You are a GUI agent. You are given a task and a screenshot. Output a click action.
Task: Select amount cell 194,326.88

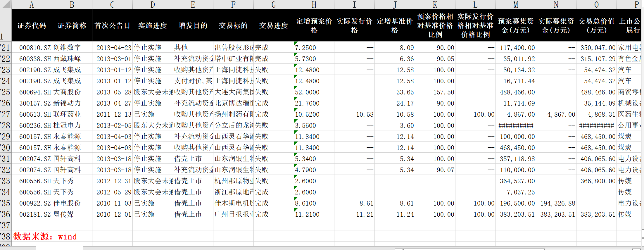[x=556, y=203]
